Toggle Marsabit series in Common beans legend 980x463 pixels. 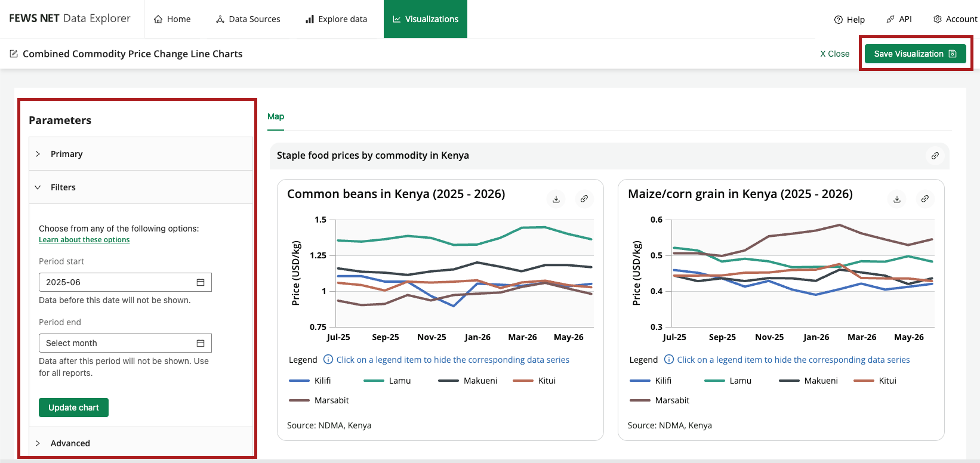(319, 400)
